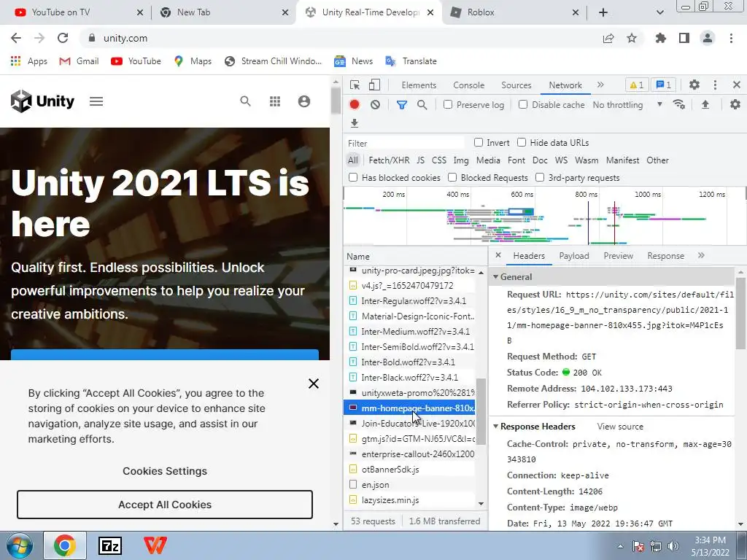Reload the page in Chrome

tap(63, 38)
